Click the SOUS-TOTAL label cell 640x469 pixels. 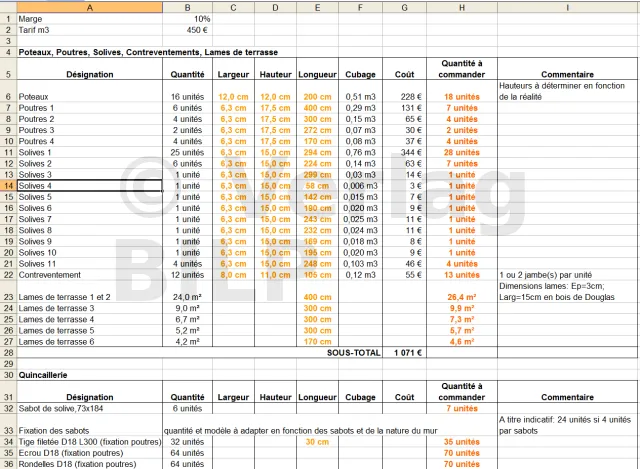[x=354, y=352]
